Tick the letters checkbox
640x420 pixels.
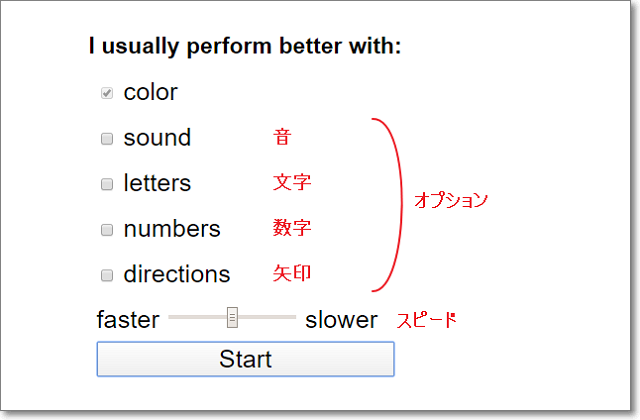pyautogui.click(x=107, y=184)
